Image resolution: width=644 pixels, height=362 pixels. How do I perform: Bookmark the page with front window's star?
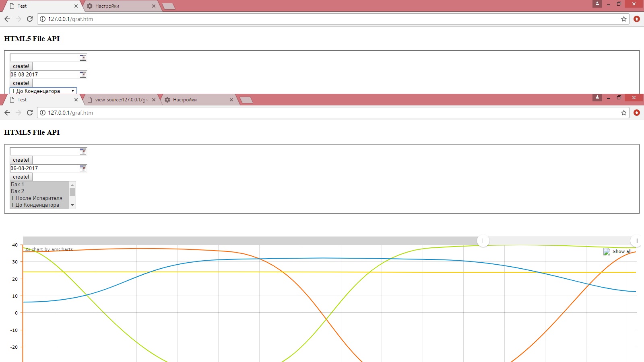click(x=624, y=113)
